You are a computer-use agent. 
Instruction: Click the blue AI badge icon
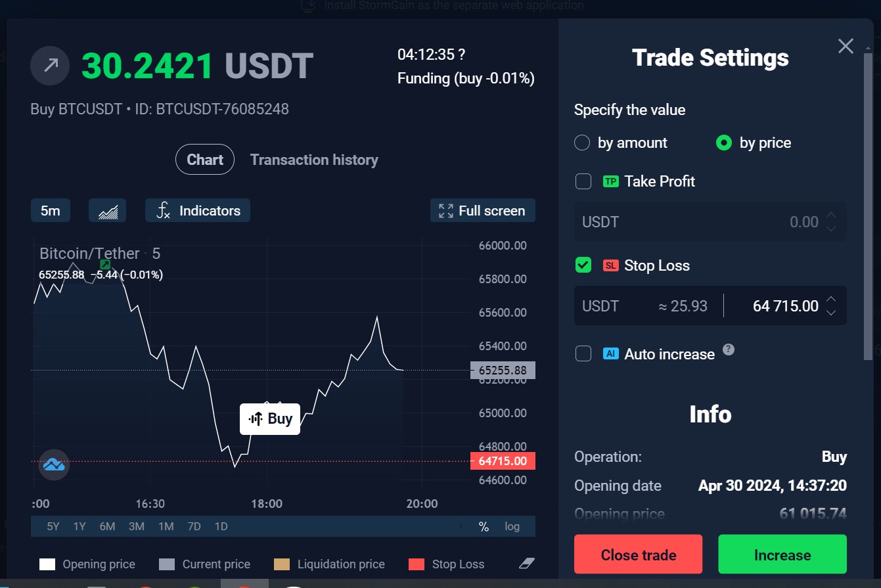coord(611,353)
